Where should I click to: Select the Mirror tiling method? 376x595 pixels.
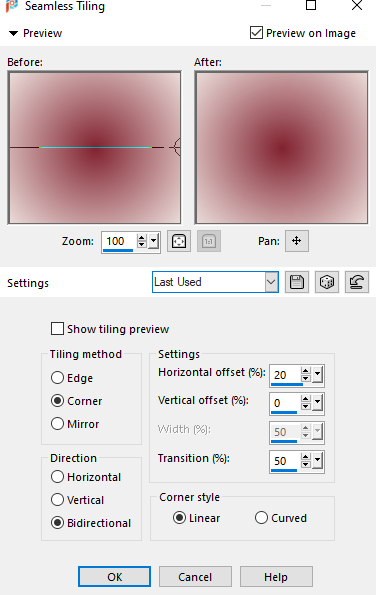(x=57, y=423)
